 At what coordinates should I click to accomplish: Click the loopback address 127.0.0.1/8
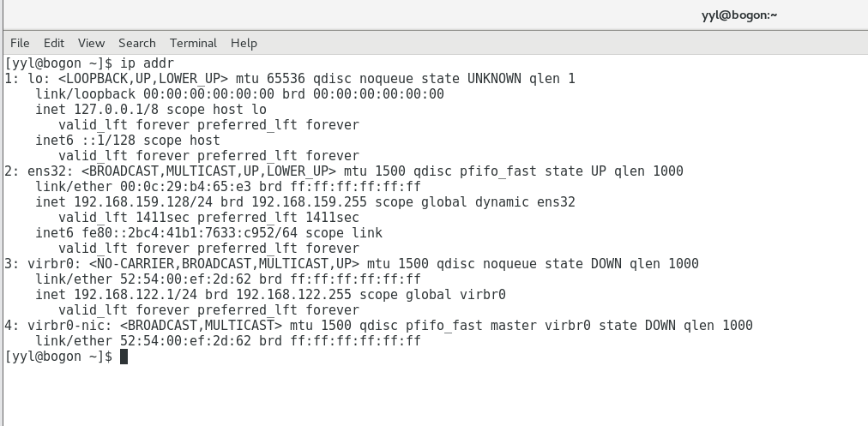pos(117,110)
